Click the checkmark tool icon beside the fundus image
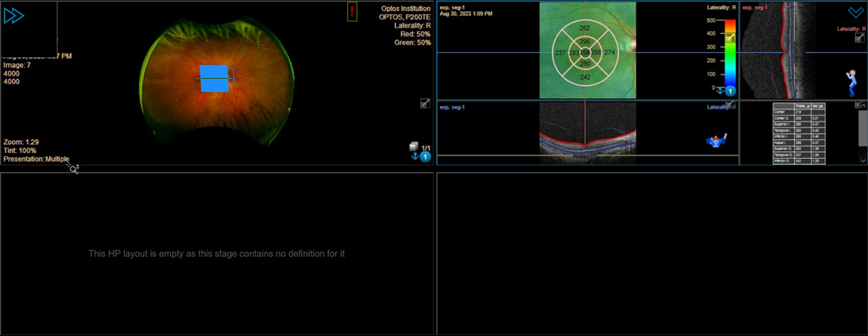Viewport: 868px width, 336px height. (424, 103)
